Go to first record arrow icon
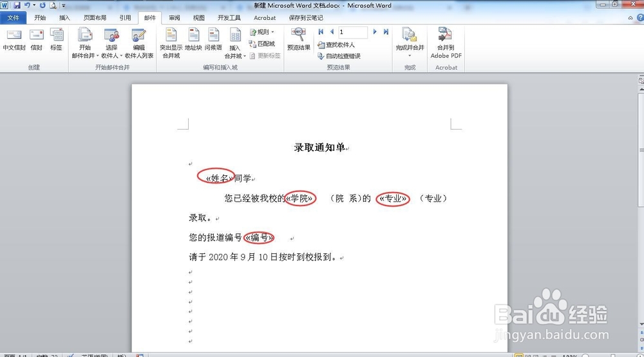The image size is (644, 357). [x=321, y=32]
